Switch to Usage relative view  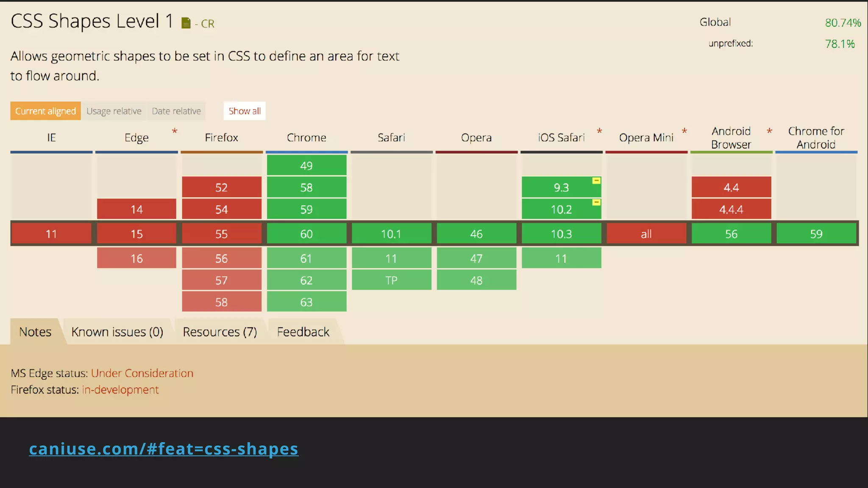tap(114, 111)
